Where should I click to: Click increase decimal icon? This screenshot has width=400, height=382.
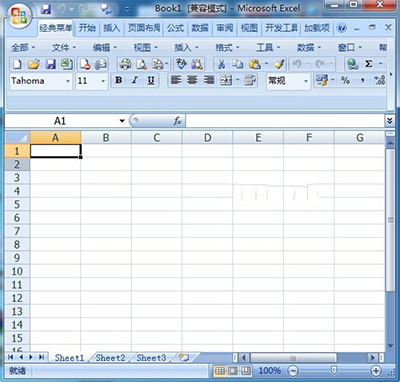379,80
